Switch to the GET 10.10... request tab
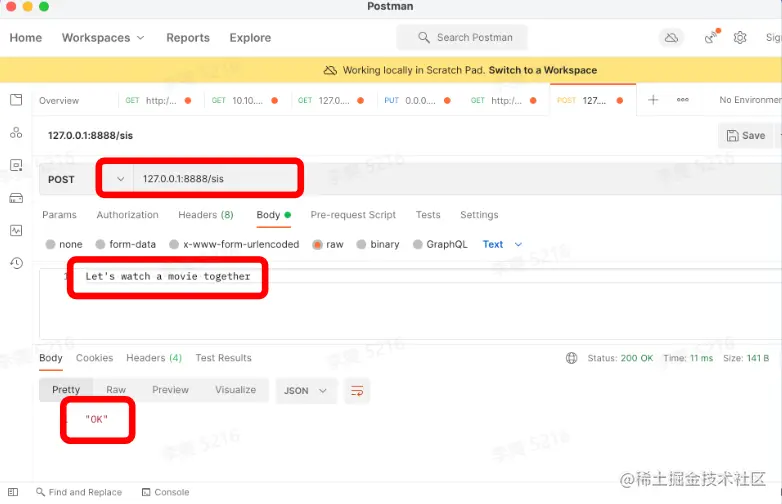The image size is (782, 504). 244,101
